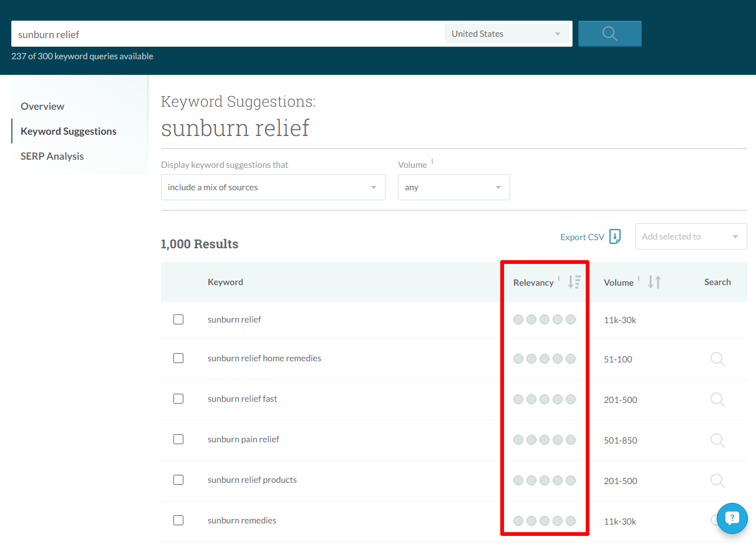Click the relevancy dots for 'sunburn relief fast'
Image resolution: width=756 pixels, height=544 pixels.
click(x=545, y=399)
